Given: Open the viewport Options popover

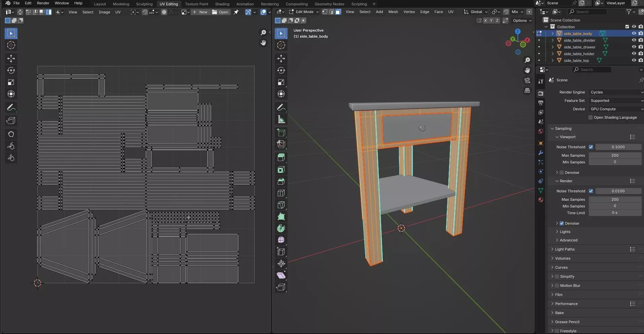Looking at the screenshot, I should pyautogui.click(x=522, y=21).
